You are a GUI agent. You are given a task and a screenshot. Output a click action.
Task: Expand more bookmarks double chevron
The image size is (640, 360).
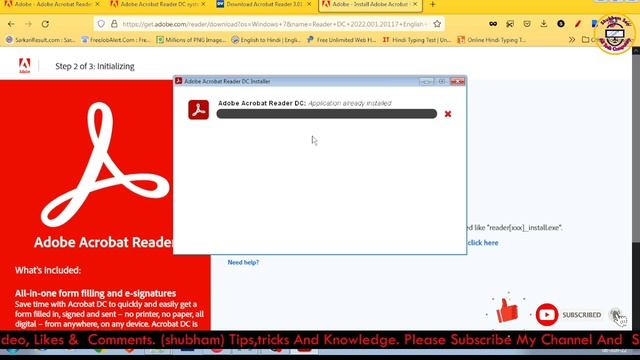pyautogui.click(x=572, y=40)
